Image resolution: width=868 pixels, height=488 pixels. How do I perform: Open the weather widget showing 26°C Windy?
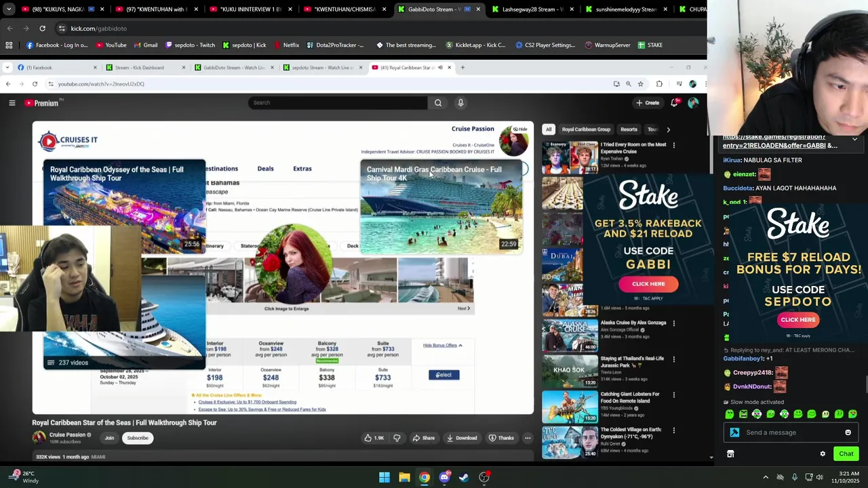[x=24, y=477]
